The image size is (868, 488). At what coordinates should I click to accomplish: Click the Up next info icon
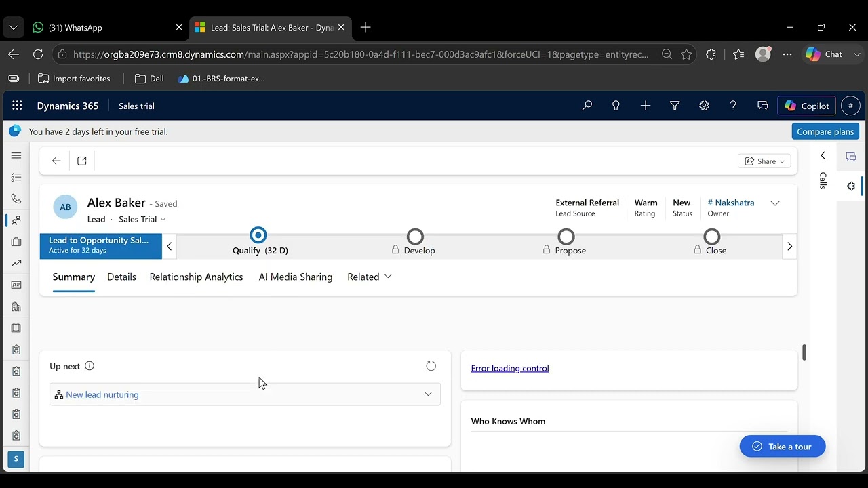click(90, 366)
